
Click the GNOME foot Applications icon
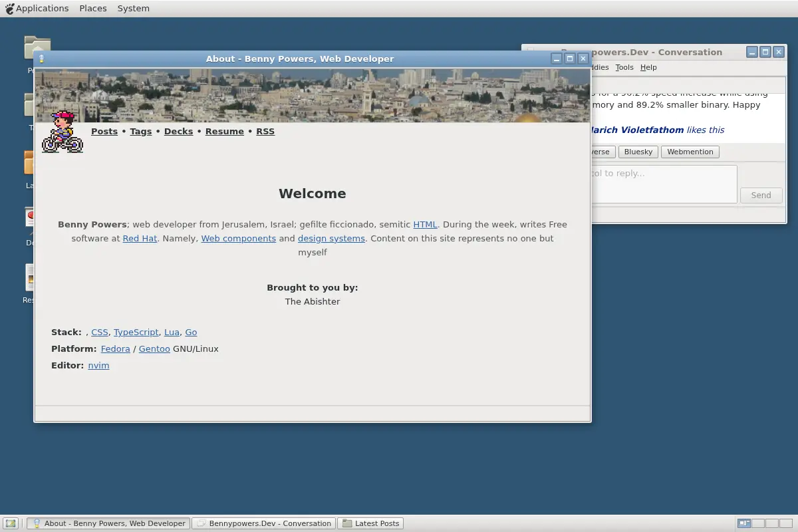(9, 9)
